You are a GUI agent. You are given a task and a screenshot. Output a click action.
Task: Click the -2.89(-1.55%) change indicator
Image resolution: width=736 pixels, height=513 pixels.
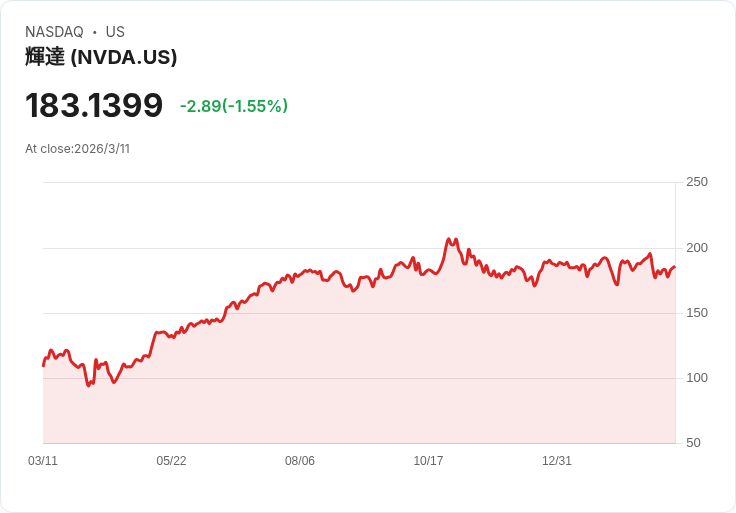coord(234,106)
